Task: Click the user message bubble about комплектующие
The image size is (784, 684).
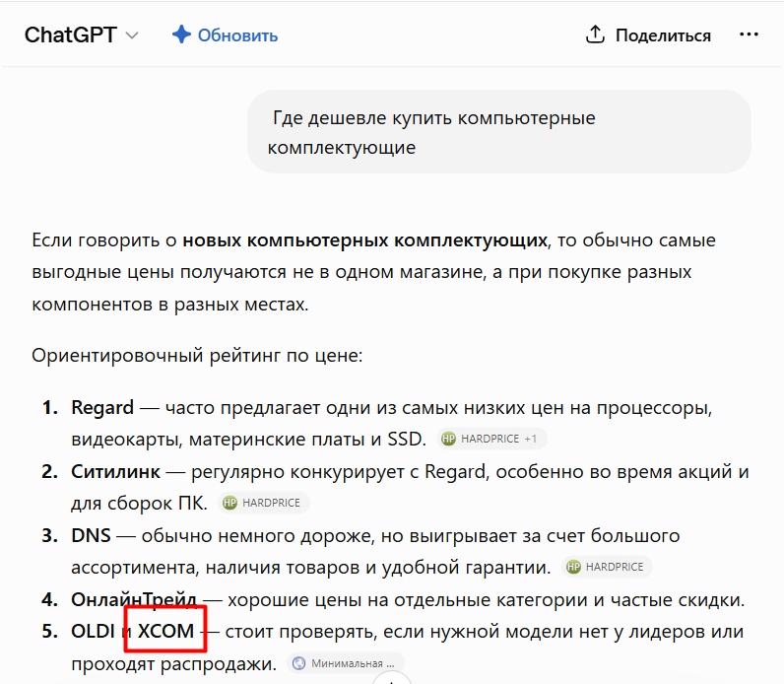Action: [499, 132]
